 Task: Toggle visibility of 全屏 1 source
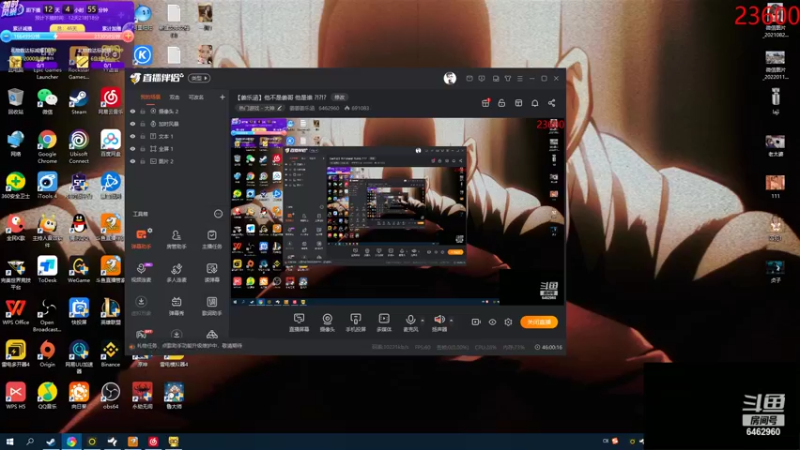coord(133,148)
